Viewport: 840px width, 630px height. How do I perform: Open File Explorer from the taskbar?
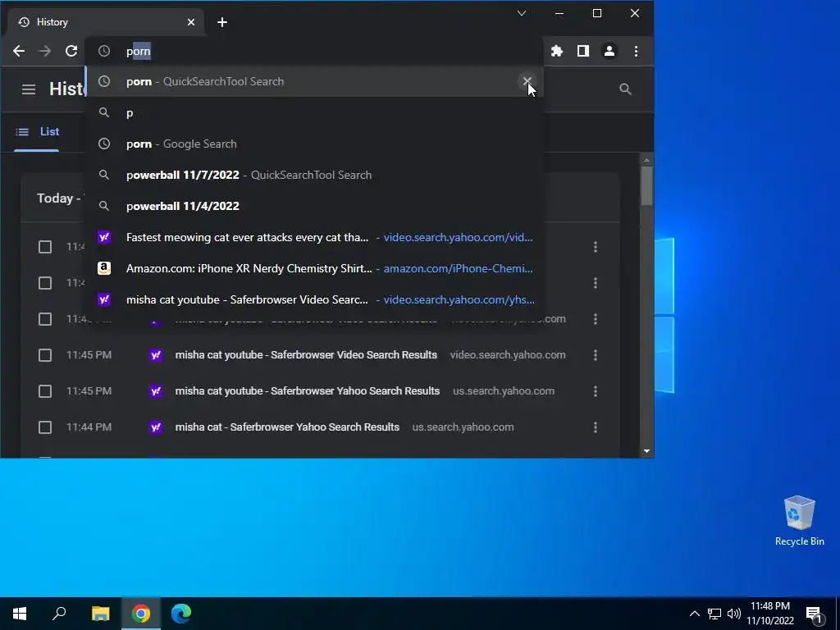(x=100, y=614)
